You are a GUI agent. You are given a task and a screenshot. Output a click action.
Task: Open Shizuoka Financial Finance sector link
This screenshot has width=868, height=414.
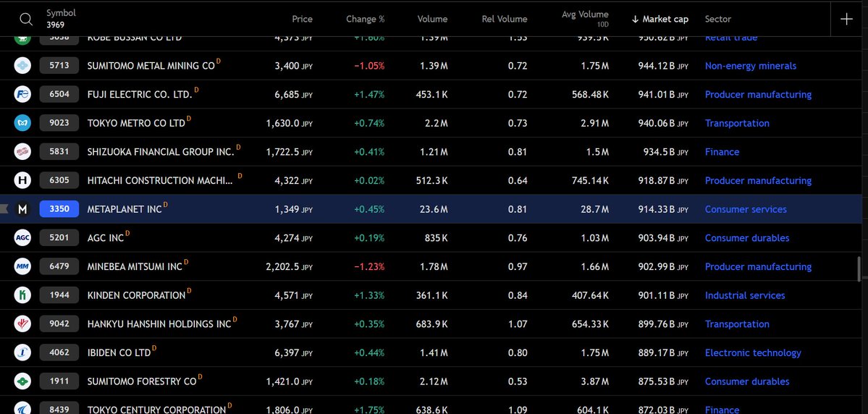pyautogui.click(x=722, y=152)
